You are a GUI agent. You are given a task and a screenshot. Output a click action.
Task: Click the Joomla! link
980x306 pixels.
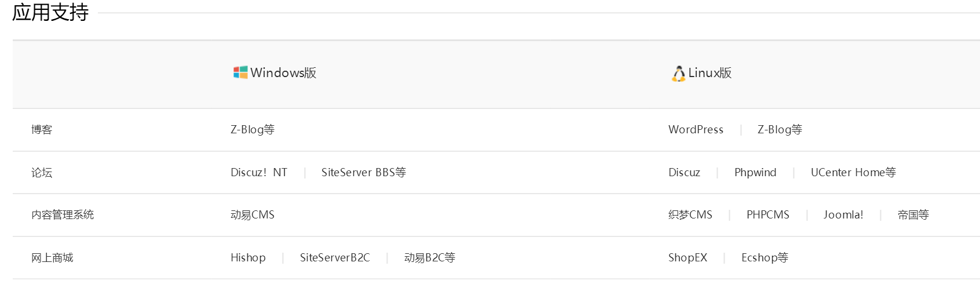click(x=843, y=215)
